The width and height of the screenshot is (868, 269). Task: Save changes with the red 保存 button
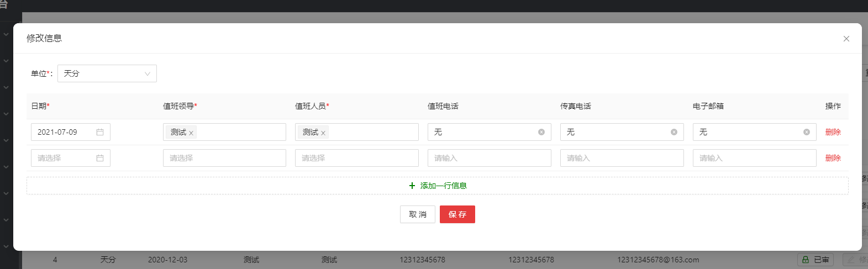tap(457, 214)
